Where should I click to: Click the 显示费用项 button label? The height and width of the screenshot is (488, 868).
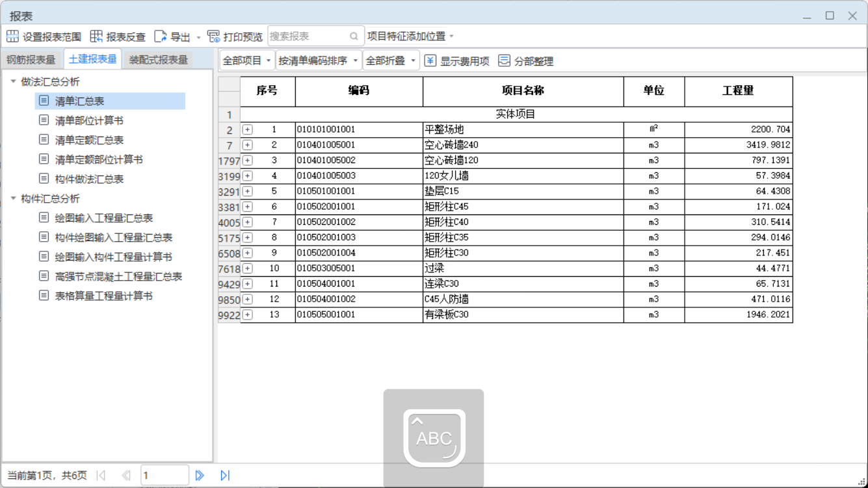tap(465, 61)
